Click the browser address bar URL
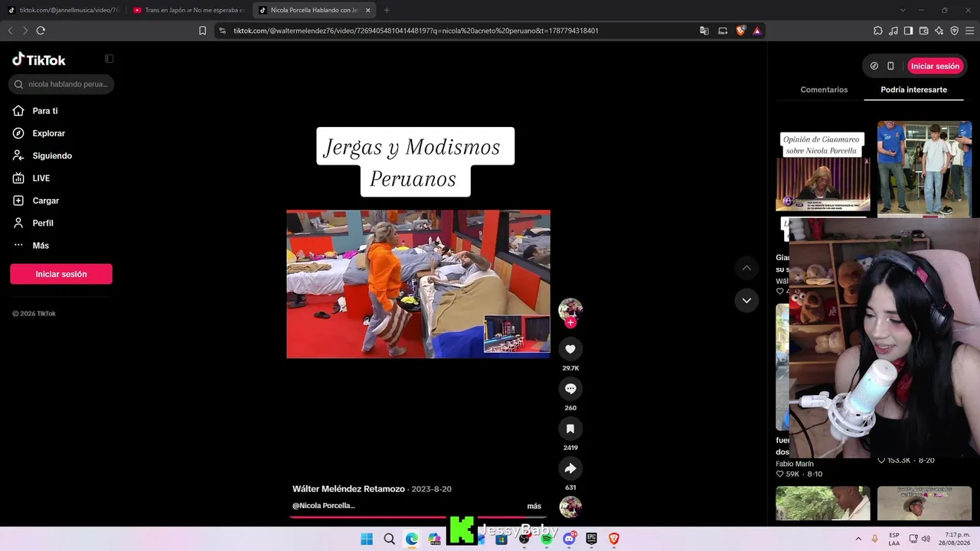 416,31
